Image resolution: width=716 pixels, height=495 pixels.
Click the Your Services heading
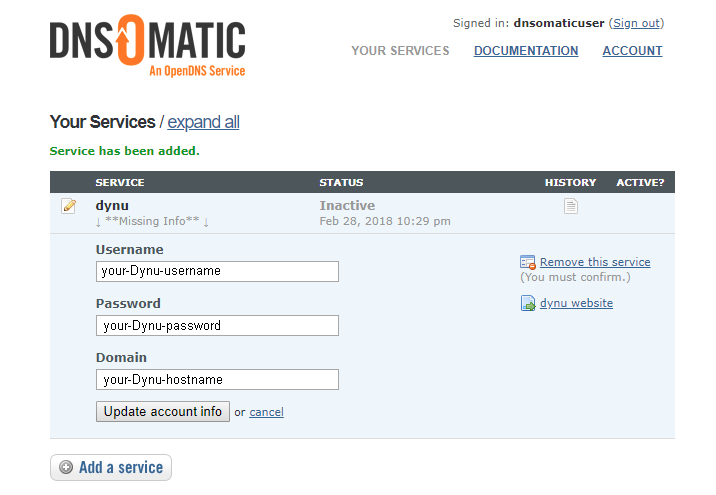pyautogui.click(x=103, y=122)
